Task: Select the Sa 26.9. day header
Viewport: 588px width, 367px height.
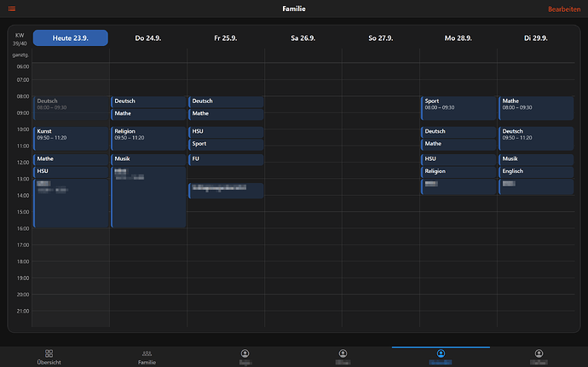Action: [303, 37]
